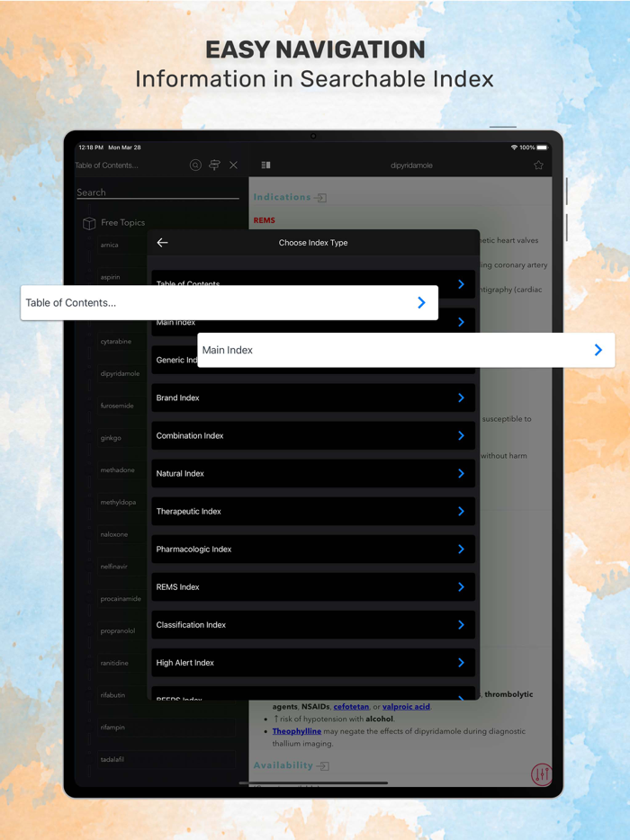Favorite dipyridamole with the star icon
This screenshot has width=630, height=840.
coord(538,165)
